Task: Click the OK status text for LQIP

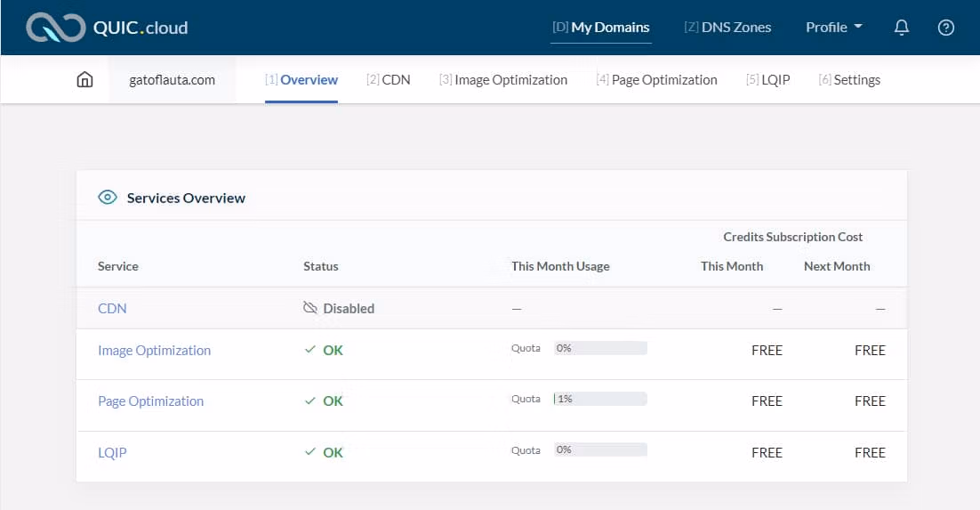Action: click(333, 452)
